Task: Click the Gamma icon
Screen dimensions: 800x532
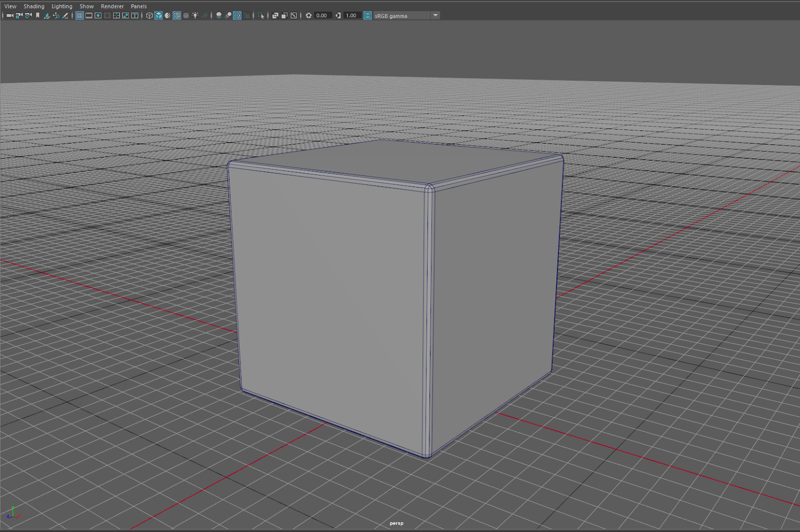Action: click(338, 15)
